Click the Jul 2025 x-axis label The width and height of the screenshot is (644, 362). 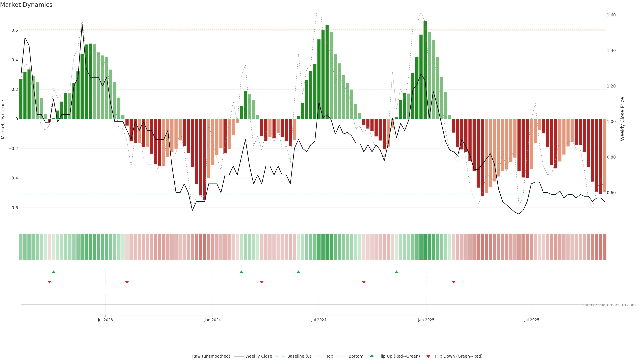click(531, 320)
